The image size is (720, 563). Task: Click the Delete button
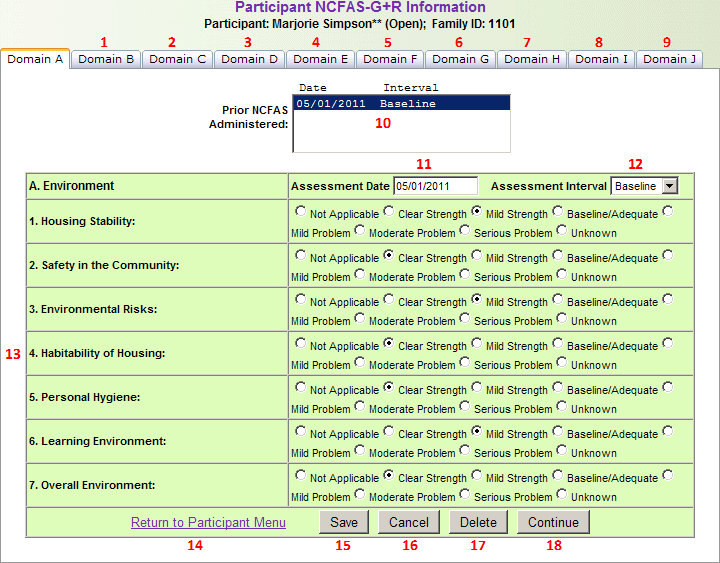click(x=479, y=522)
